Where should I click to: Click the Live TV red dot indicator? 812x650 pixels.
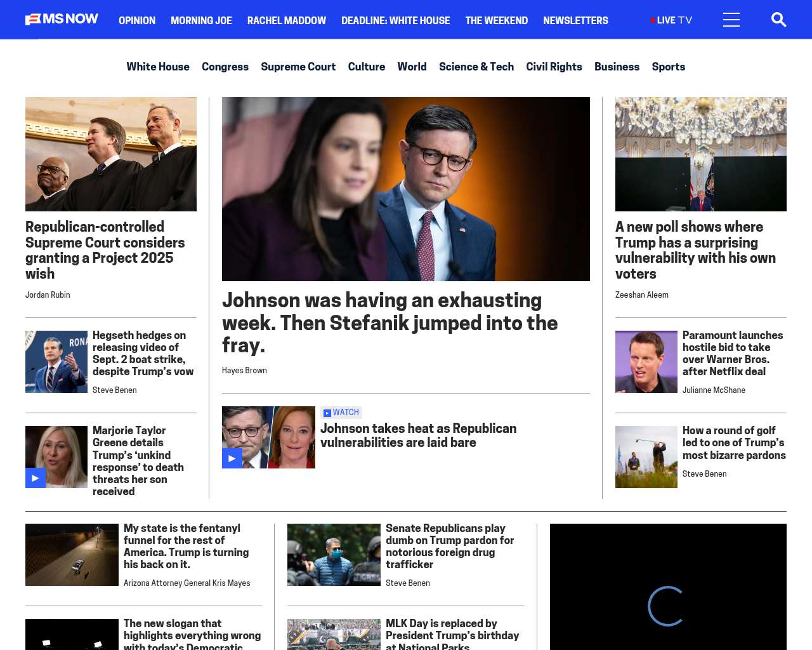click(x=652, y=21)
